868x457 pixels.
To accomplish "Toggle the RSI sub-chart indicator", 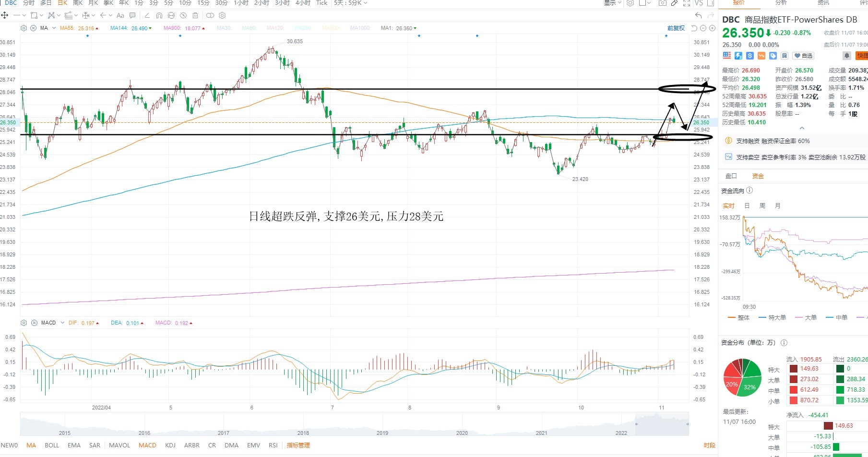I will 273,445.
